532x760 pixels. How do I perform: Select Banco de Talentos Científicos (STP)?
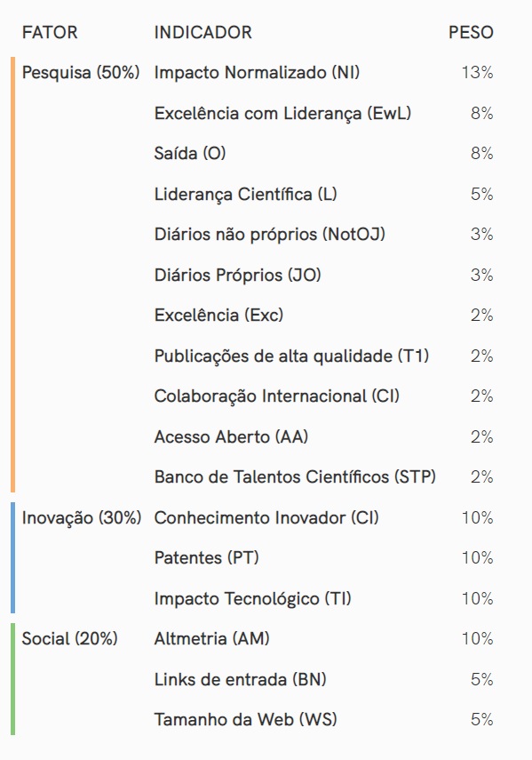295,477
